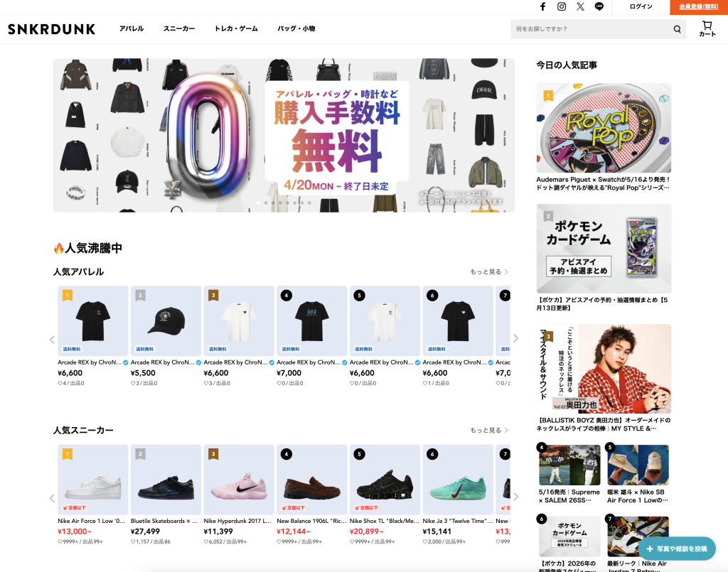Click heart icon under ¥6,600 first apparel item
728x572 pixels.
60,383
